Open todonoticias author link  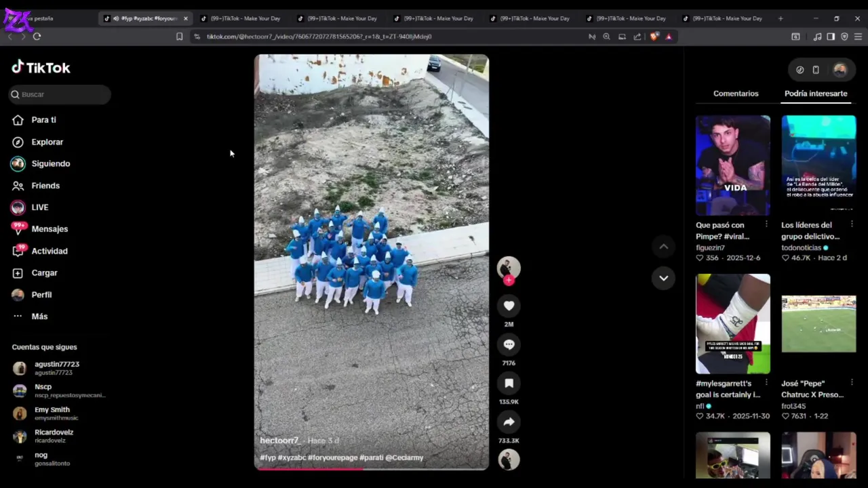point(802,248)
